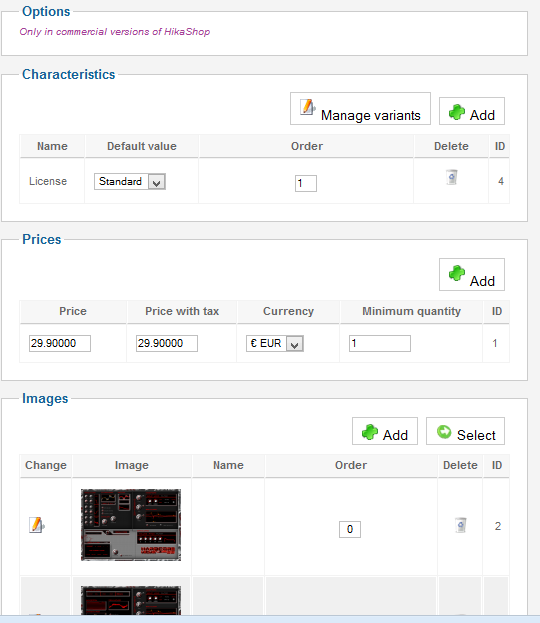
Task: Click the green plus icon in Prices
Action: coord(457,273)
